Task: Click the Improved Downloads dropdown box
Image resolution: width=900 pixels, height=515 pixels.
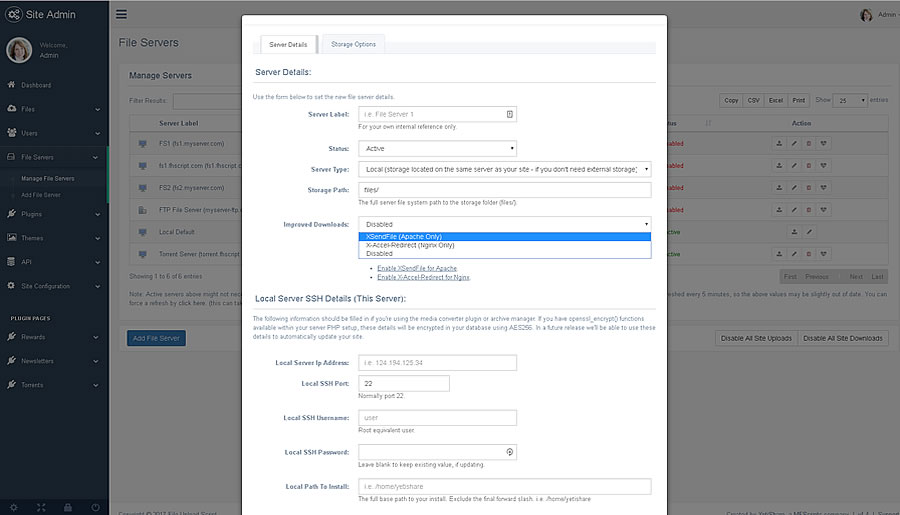Action: tap(505, 224)
